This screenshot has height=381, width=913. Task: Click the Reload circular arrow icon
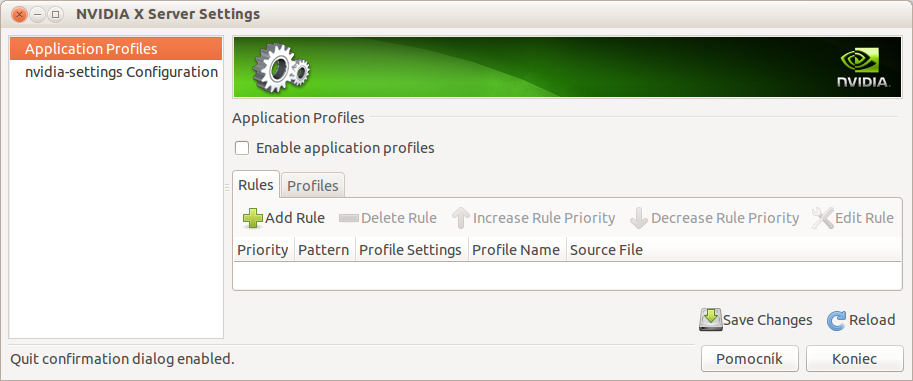coord(837,320)
